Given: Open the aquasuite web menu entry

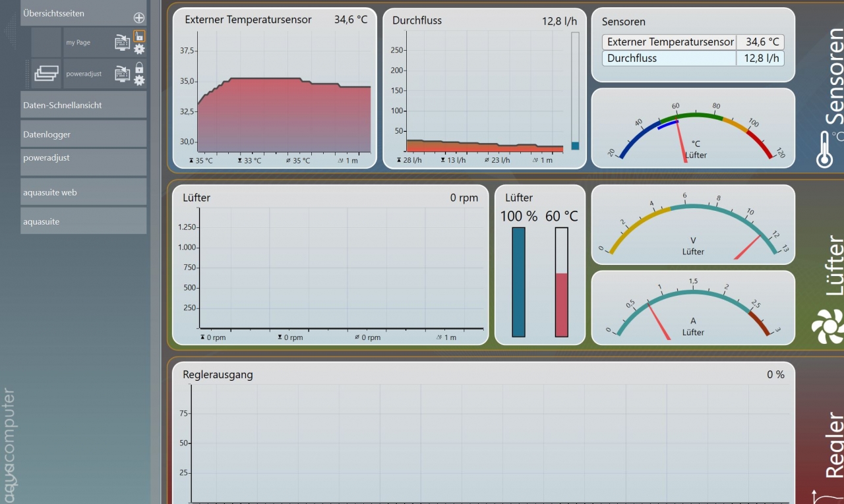Looking at the screenshot, I should coord(83,192).
